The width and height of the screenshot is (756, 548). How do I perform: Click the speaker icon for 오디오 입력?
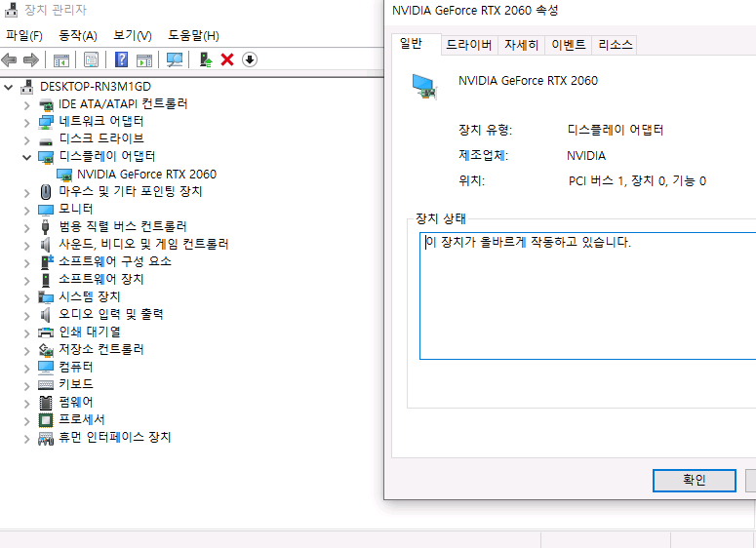pyautogui.click(x=45, y=315)
